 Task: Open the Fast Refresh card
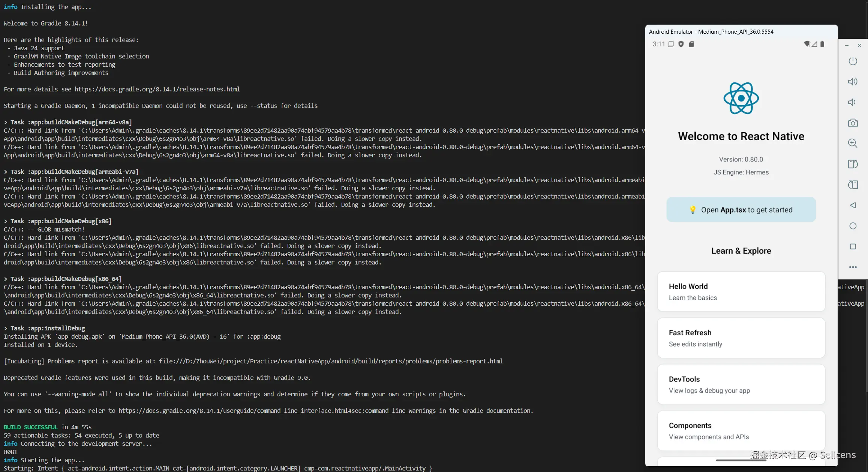[x=741, y=338]
